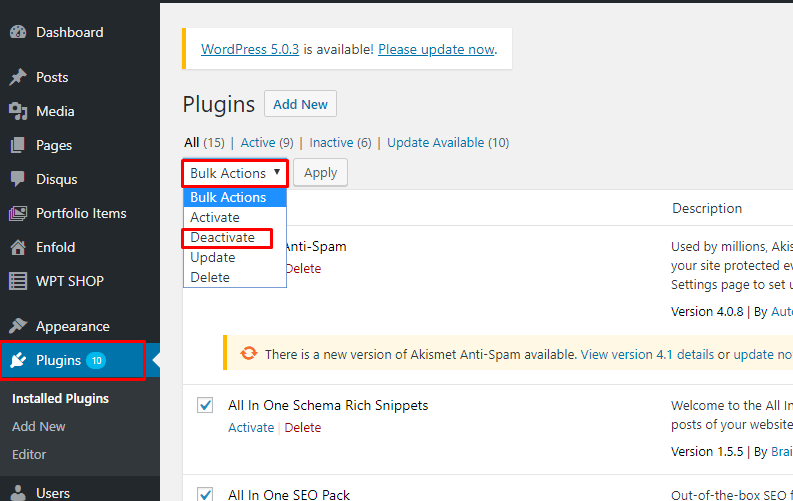The width and height of the screenshot is (793, 501).
Task: Click the Apply button
Action: tap(321, 173)
